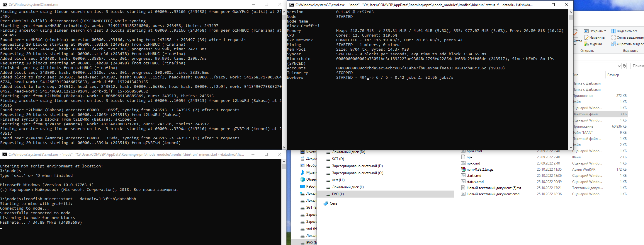Screen dimensions: 644x245
Task: Click the Обратить выделение ribbon icon
Action: point(613,44)
